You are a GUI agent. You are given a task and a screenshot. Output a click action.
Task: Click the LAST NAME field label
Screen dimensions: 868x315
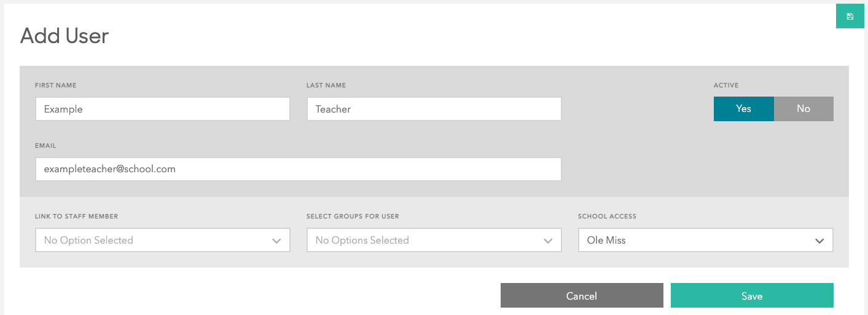click(x=326, y=86)
